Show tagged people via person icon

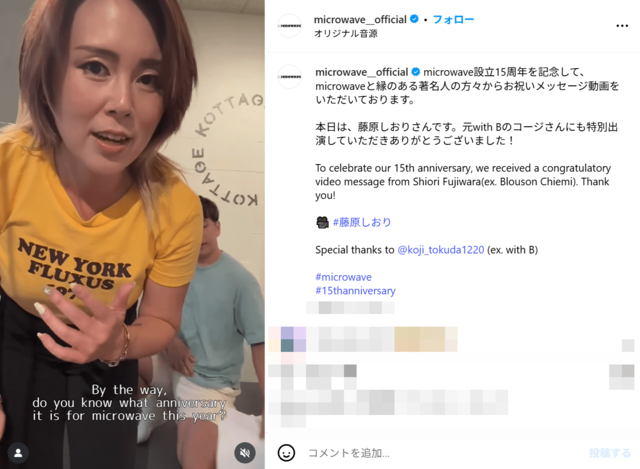pyautogui.click(x=18, y=453)
